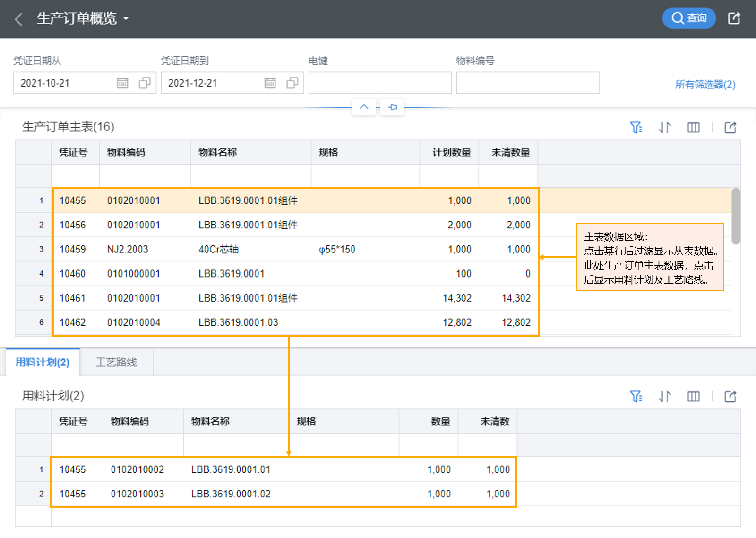Open 所有筛选器(2) link
The width and height of the screenshot is (756, 538).
[x=705, y=85]
